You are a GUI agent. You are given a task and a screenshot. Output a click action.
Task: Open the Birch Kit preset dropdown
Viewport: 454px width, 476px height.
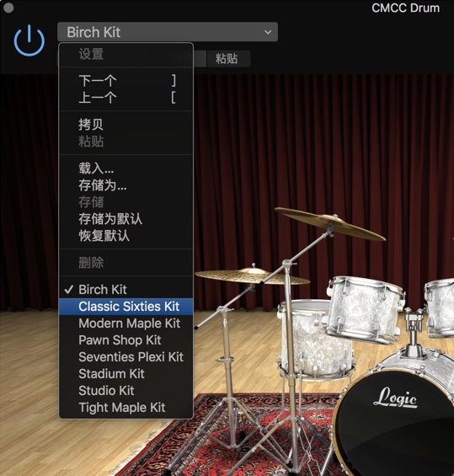[x=168, y=32]
